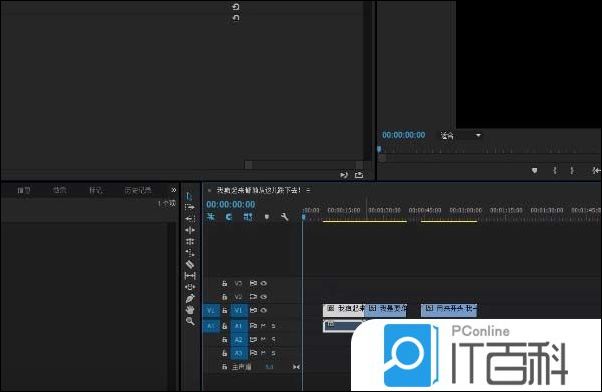Select the Hand tool

[190, 309]
